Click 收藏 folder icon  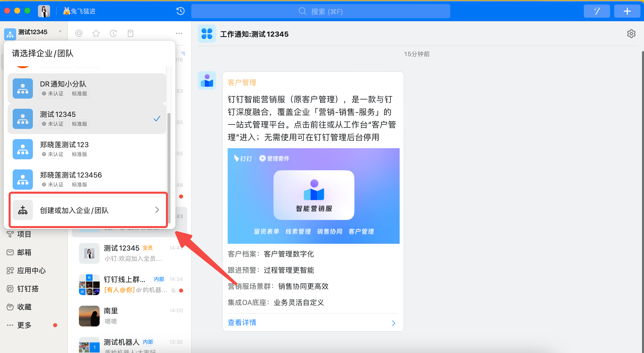[x=10, y=307]
